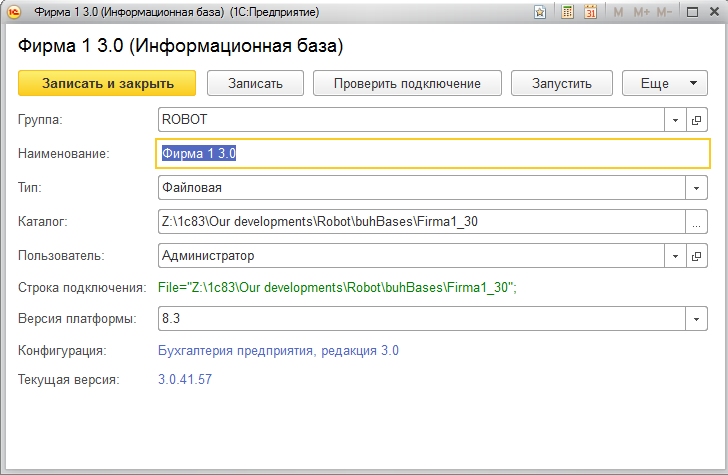This screenshot has width=728, height=475.
Task: Click the Строка подключения label
Action: click(x=82, y=288)
